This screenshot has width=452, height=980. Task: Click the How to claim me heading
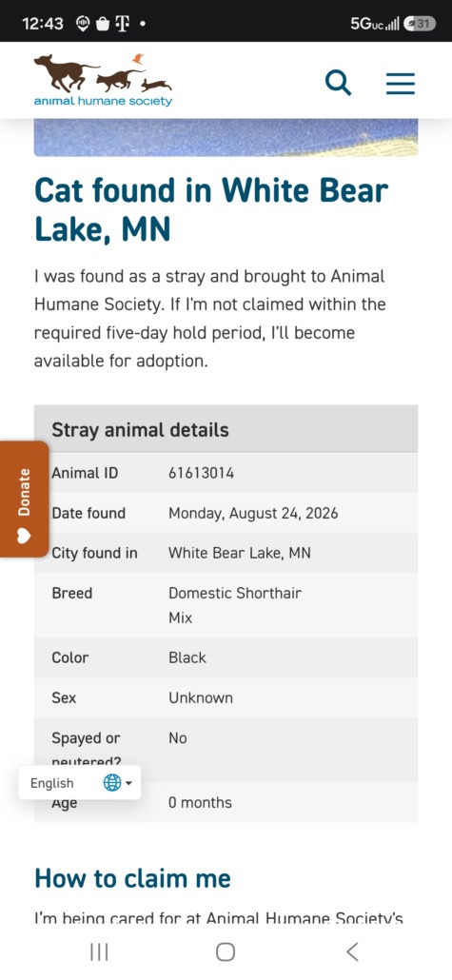point(132,878)
